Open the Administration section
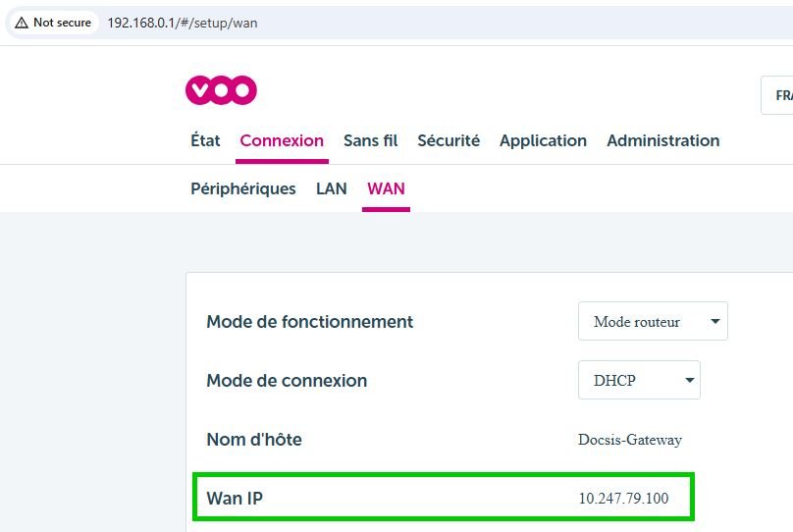Viewport: 793px width, 532px height. [x=663, y=140]
